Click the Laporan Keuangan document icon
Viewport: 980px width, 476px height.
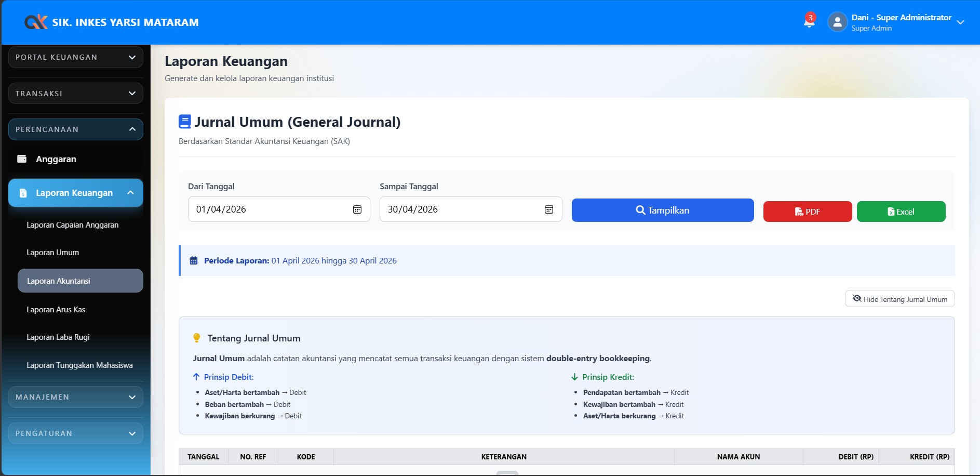(x=23, y=193)
